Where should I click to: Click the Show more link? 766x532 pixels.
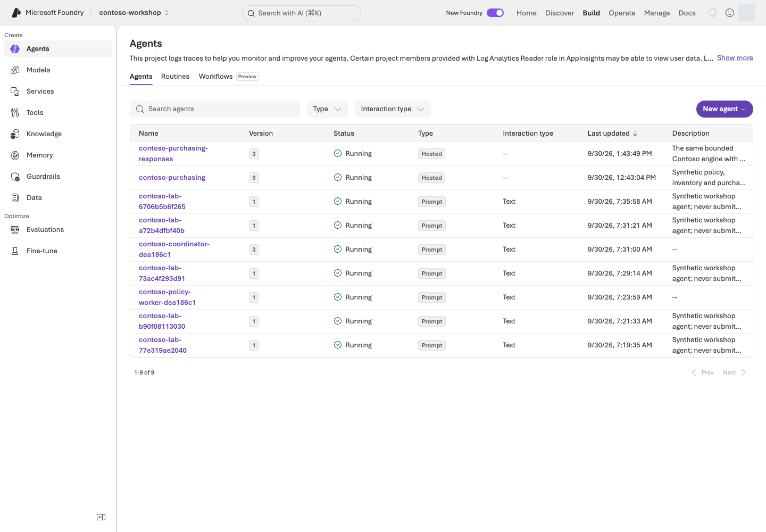[x=735, y=58]
